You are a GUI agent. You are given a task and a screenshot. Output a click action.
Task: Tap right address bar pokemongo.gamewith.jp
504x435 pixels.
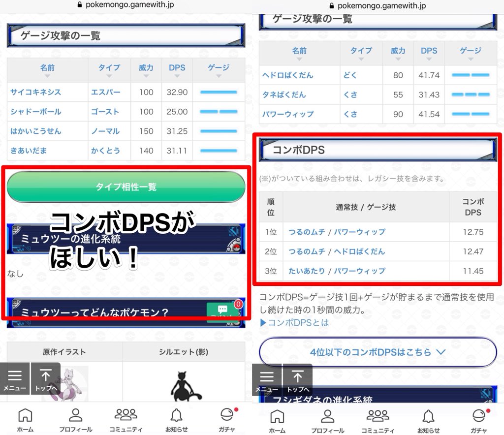381,6
